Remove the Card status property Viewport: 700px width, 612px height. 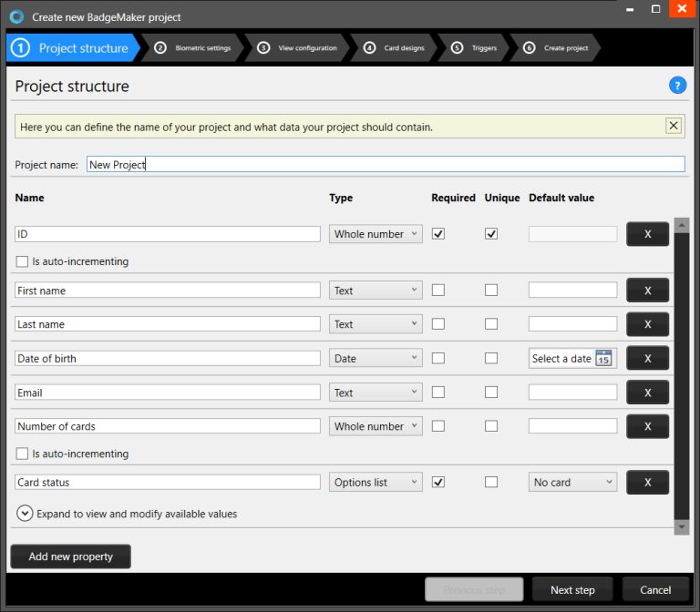(x=647, y=483)
